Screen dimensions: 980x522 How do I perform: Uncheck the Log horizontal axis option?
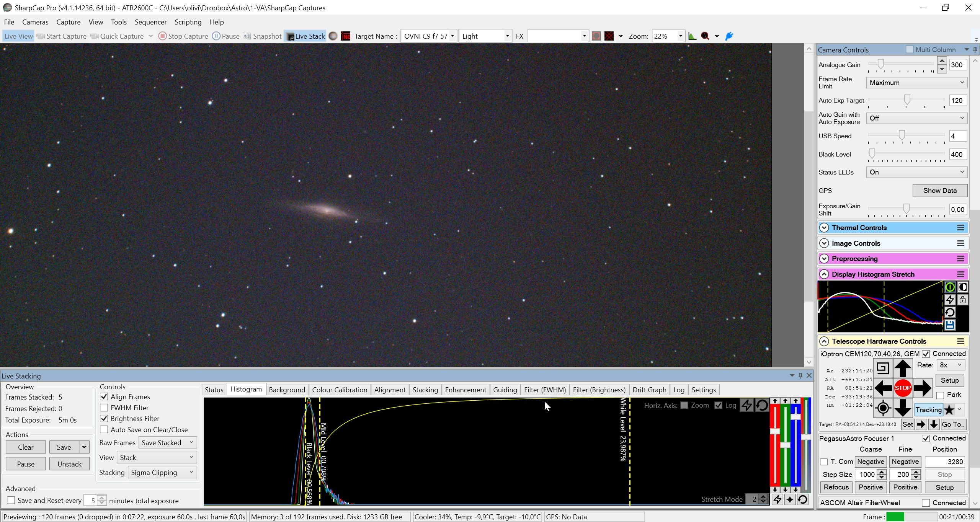pos(718,405)
